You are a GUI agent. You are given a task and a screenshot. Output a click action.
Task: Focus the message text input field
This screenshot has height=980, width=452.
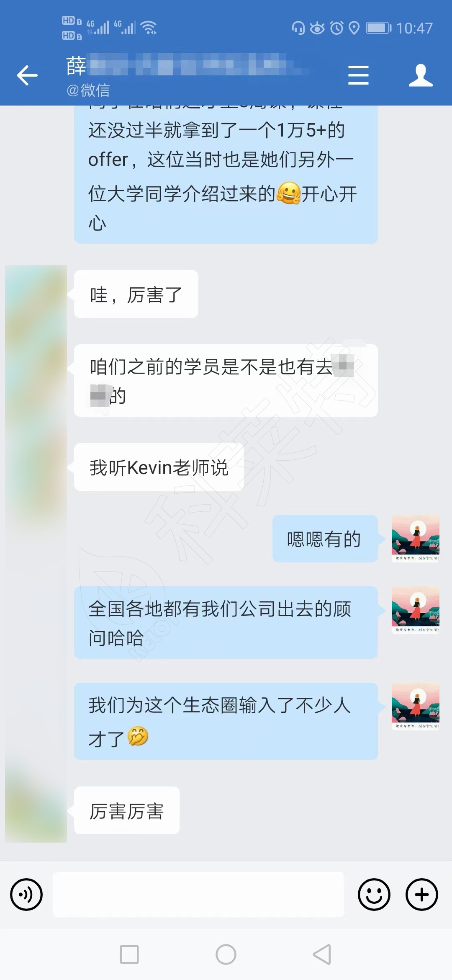198,894
